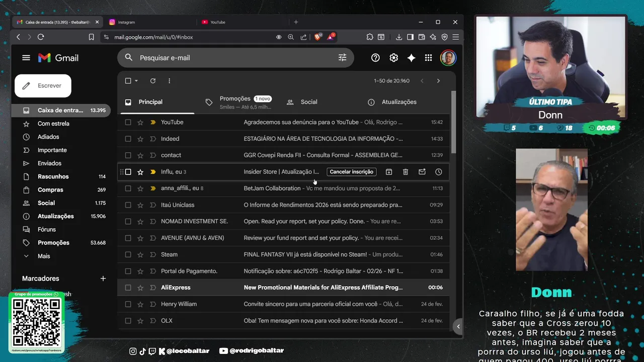The width and height of the screenshot is (644, 362).
Task: Reload the browser page
Action: [x=41, y=37]
